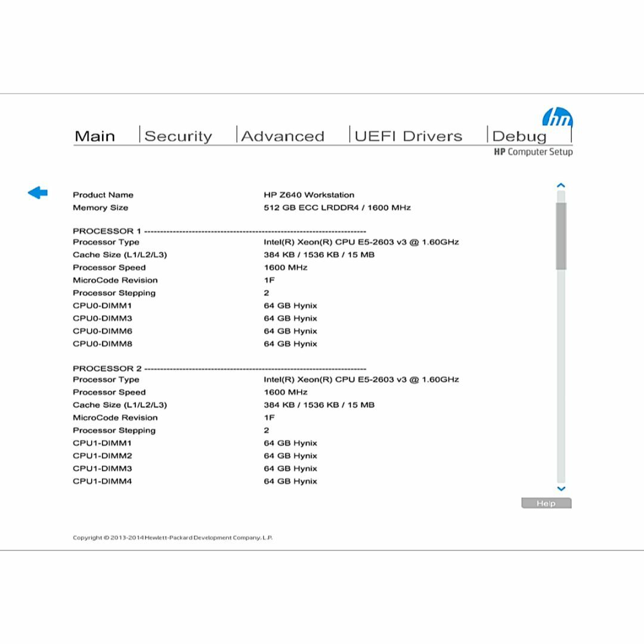Click 64 GB Hynix value for CPU0-DIMM1
Viewport: 644px width, 644px height.
click(x=290, y=306)
